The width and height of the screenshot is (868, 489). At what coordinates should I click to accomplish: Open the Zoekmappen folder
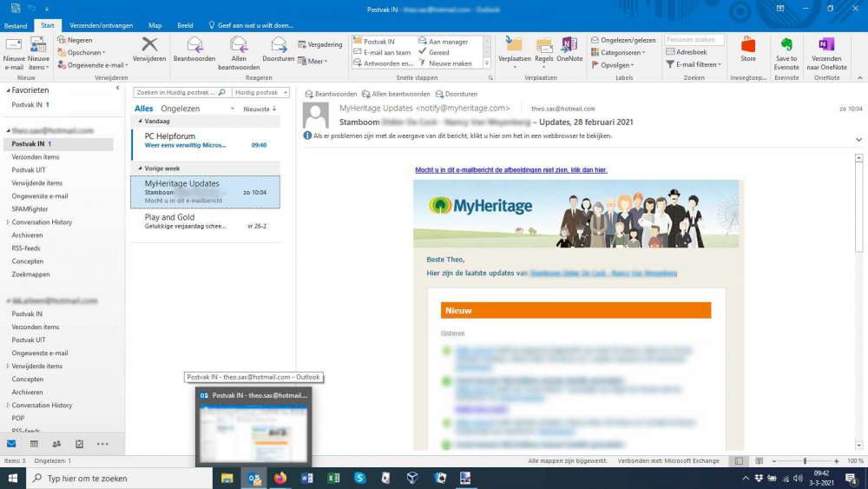[x=31, y=274]
